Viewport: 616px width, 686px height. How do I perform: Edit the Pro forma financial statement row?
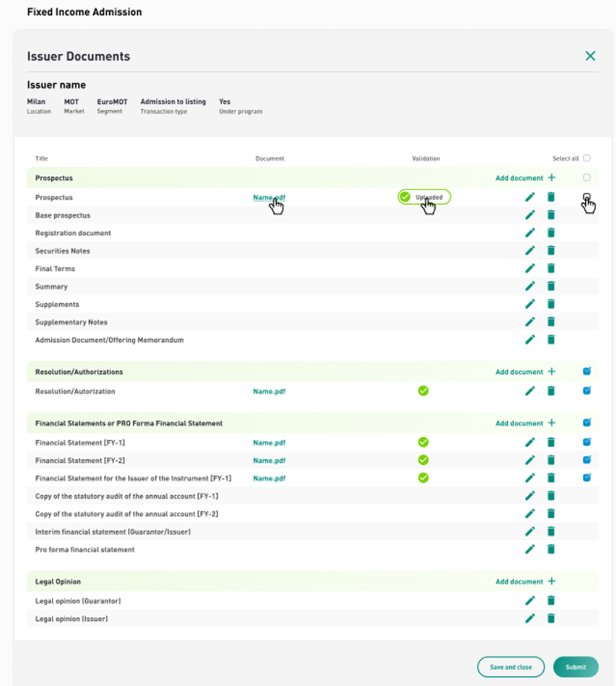(x=530, y=549)
